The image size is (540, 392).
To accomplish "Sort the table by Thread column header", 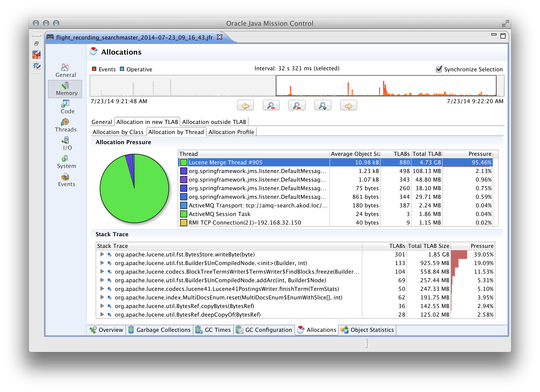I will pos(254,154).
